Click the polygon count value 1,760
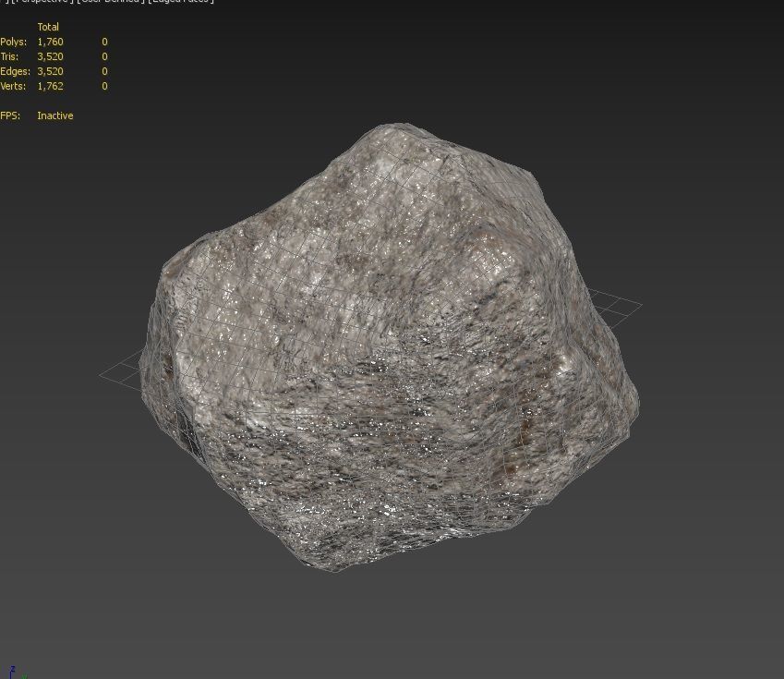The width and height of the screenshot is (784, 679). click(51, 42)
